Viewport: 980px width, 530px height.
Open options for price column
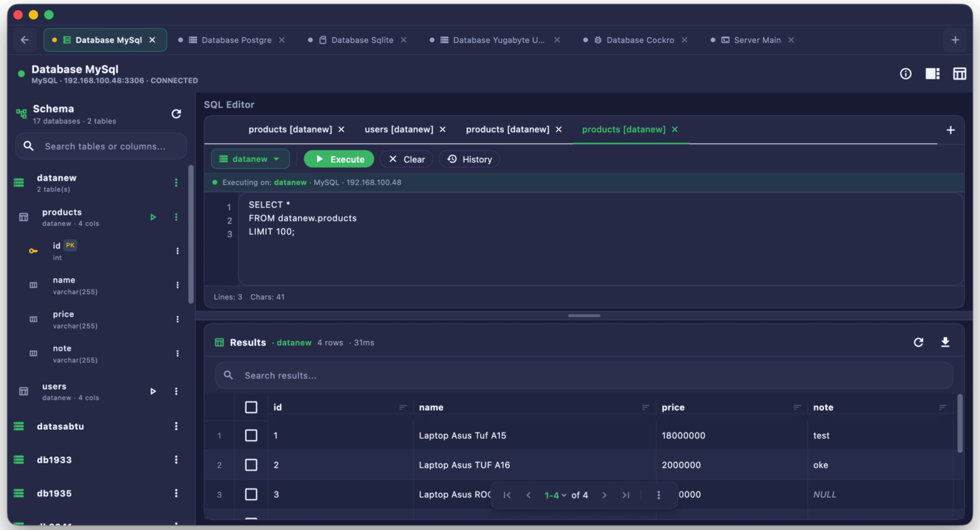click(x=177, y=319)
